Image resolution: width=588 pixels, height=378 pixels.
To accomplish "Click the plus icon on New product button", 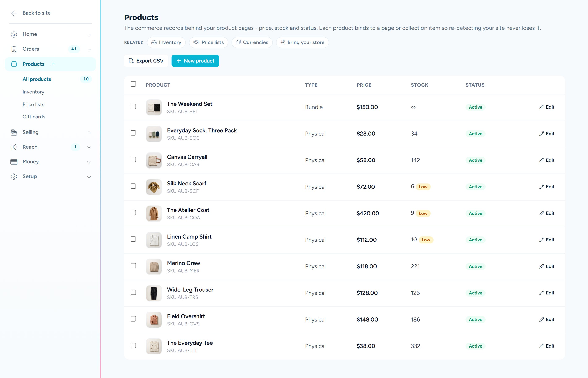I will click(x=179, y=61).
